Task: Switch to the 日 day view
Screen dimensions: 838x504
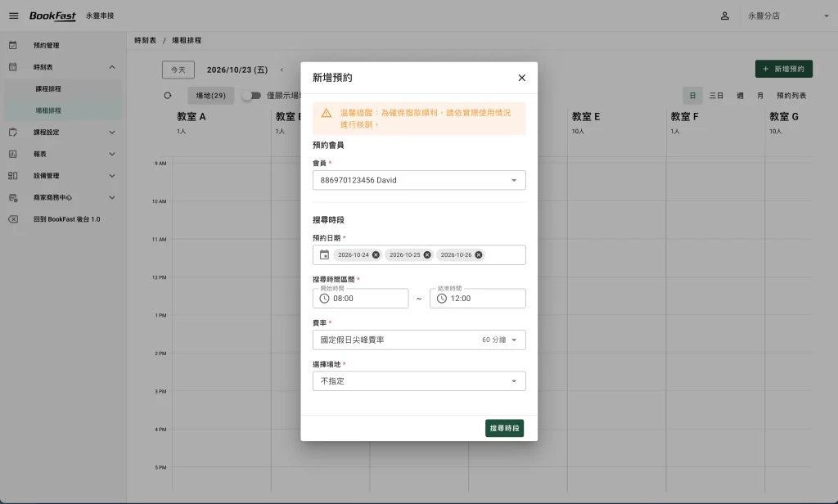Action: (x=692, y=96)
